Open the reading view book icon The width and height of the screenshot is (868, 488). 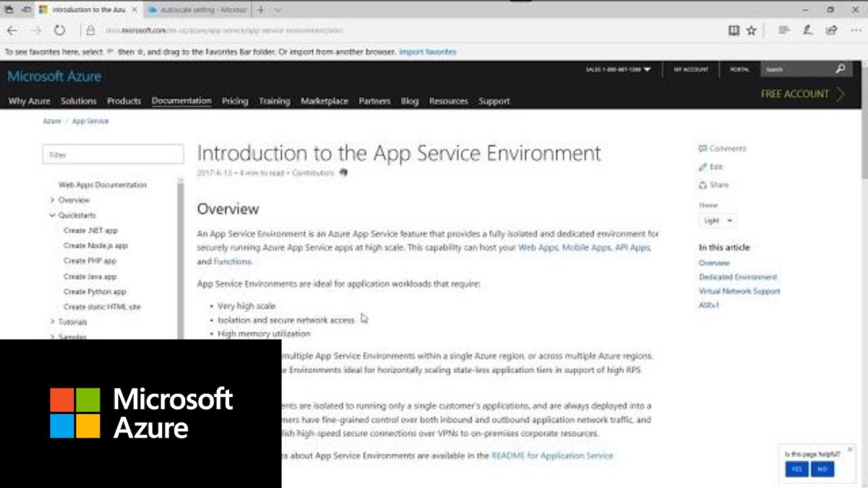coord(734,30)
